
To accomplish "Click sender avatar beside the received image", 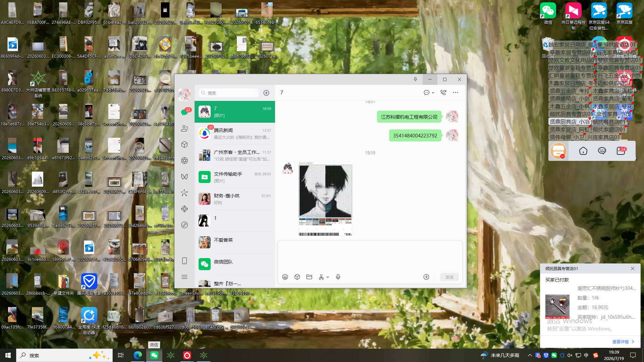I will pos(288,169).
